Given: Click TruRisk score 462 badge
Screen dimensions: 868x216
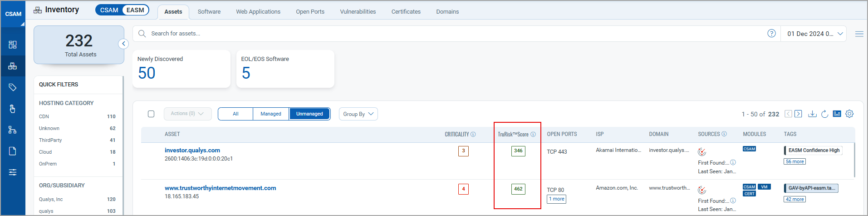Looking at the screenshot, I should tap(518, 189).
